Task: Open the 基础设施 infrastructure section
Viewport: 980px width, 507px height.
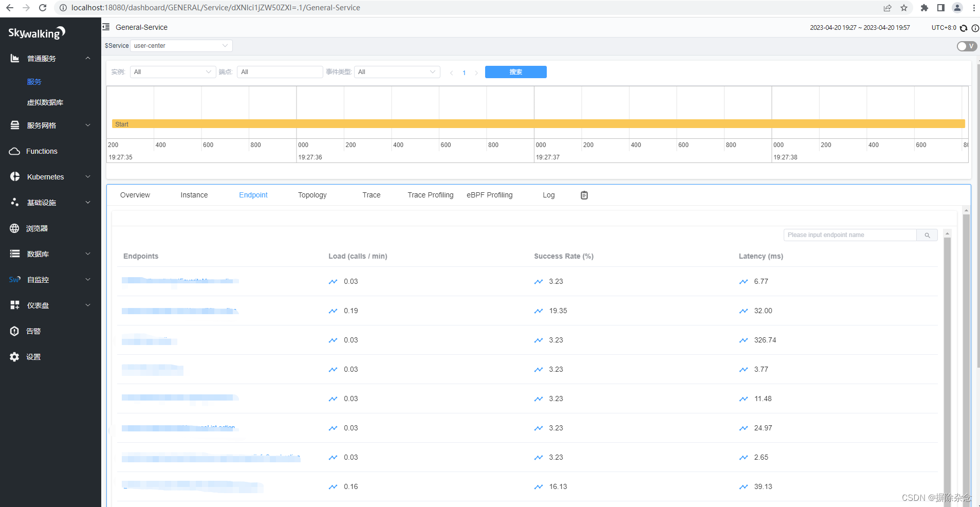Action: [43, 202]
